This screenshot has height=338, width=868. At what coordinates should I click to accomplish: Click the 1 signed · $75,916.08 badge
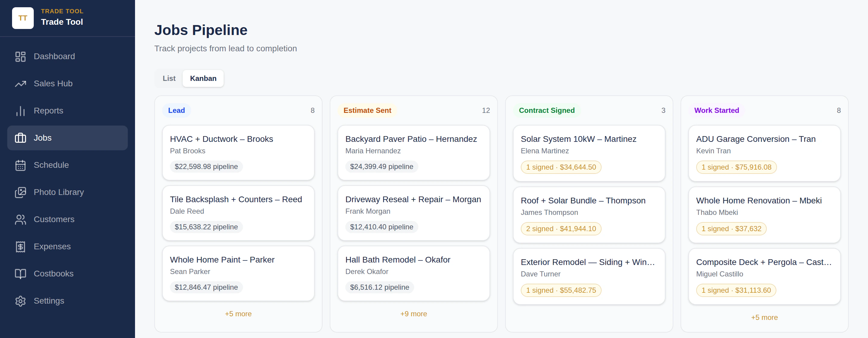[736, 167]
